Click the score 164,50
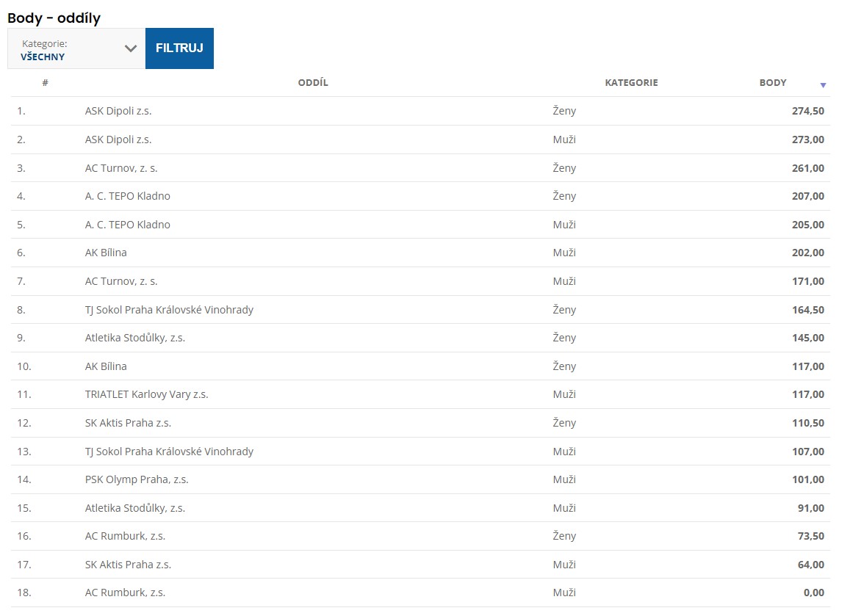 click(x=808, y=310)
